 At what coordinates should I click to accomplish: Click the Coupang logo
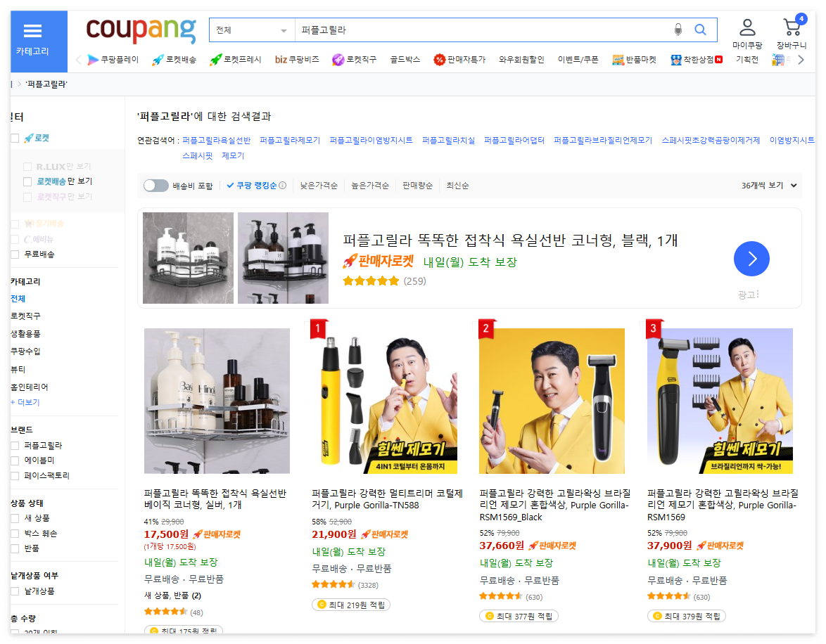[x=141, y=30]
